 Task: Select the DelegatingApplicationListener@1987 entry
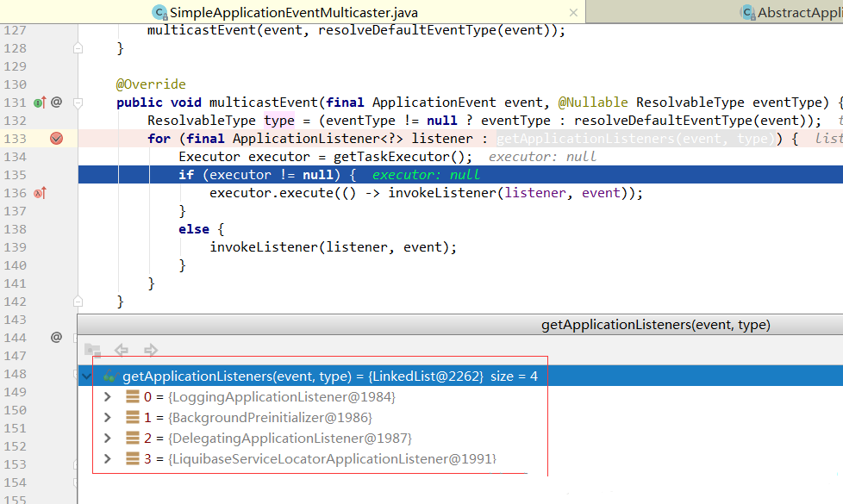tap(290, 439)
